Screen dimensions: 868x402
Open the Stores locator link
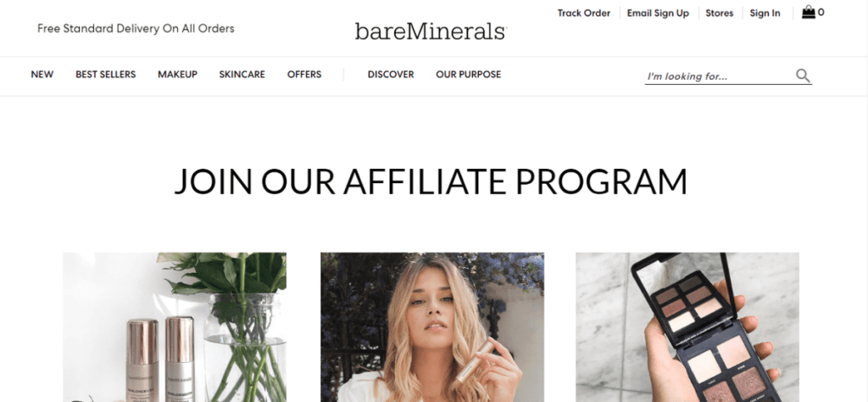(x=720, y=13)
